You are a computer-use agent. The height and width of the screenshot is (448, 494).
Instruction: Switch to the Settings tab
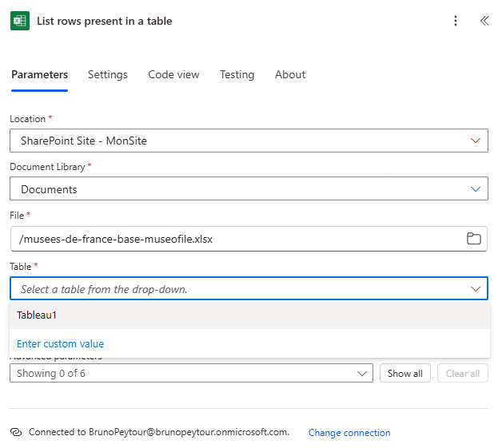pos(107,74)
